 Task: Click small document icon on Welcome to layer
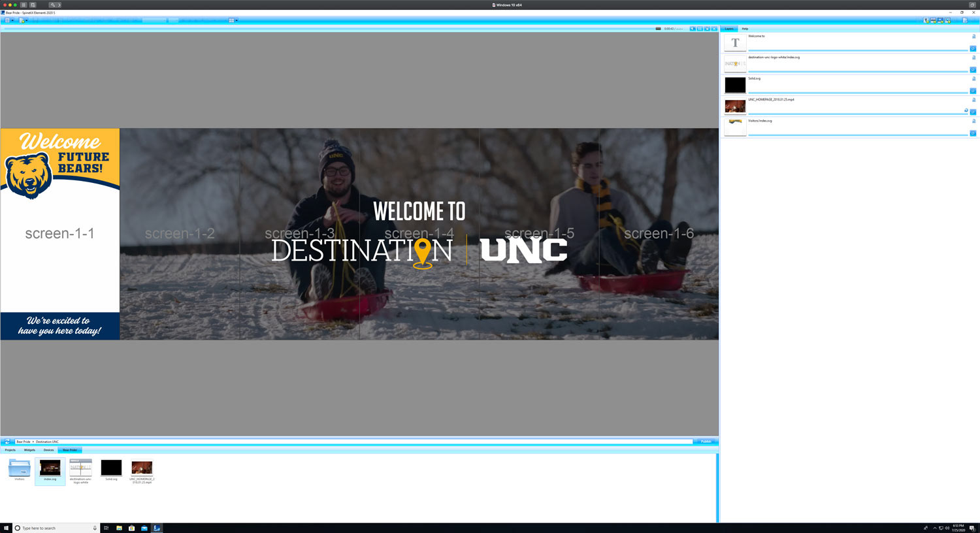point(973,37)
